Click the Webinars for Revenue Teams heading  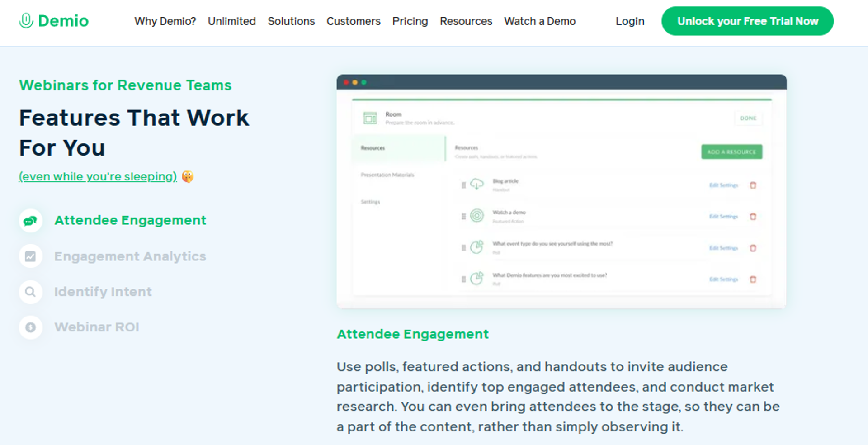coord(125,85)
